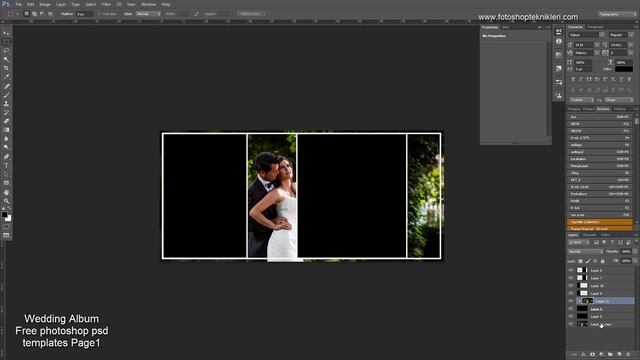Switch to the Channels tab
The height and width of the screenshot is (360, 640).
[589, 235]
